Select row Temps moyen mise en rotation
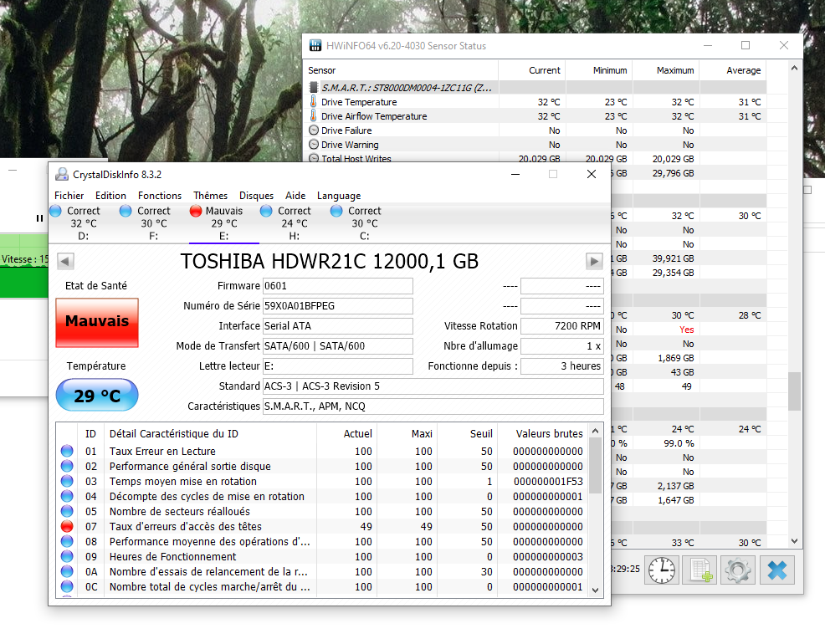This screenshot has width=825, height=644. pyautogui.click(x=322, y=481)
